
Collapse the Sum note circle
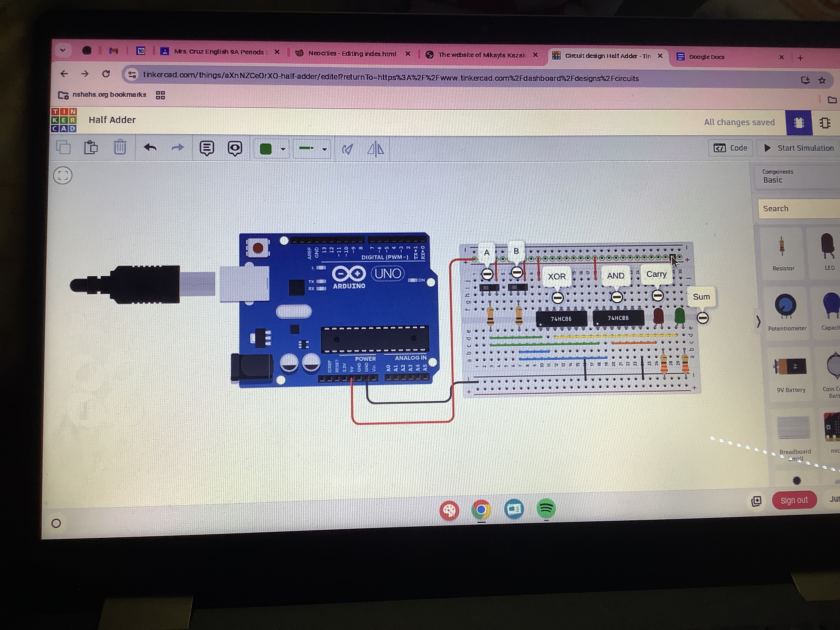pyautogui.click(x=703, y=318)
